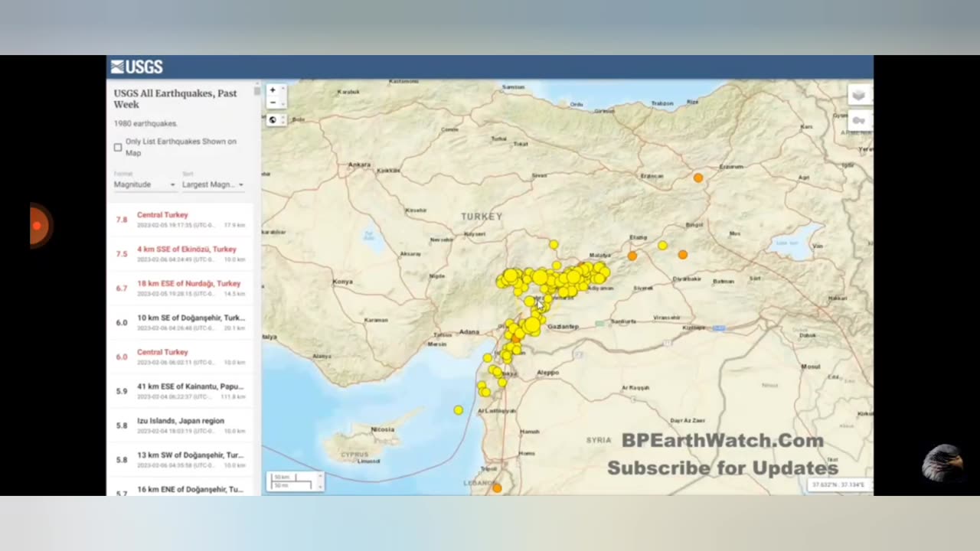Click the Gaziantep city label on map

(x=563, y=327)
